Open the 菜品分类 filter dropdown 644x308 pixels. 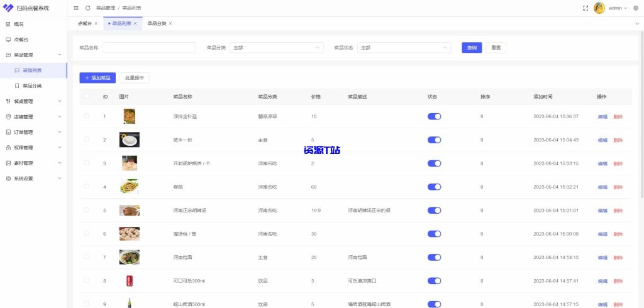(277, 48)
